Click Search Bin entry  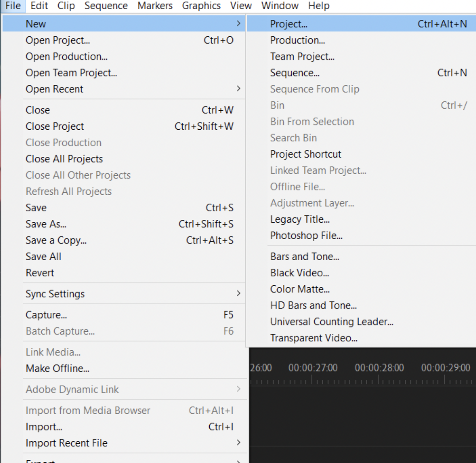(361, 138)
